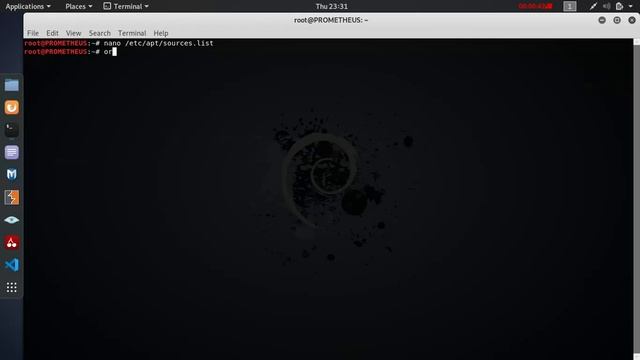640x360 pixels.
Task: Open the text notes dock icon
Action: [11, 152]
